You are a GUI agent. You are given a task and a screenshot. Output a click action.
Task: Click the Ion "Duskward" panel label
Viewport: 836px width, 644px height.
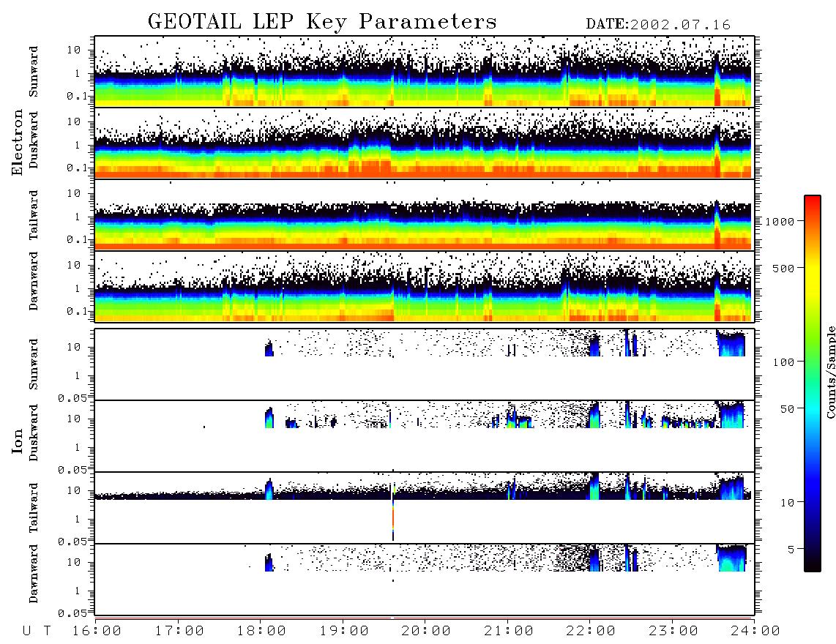[34, 433]
